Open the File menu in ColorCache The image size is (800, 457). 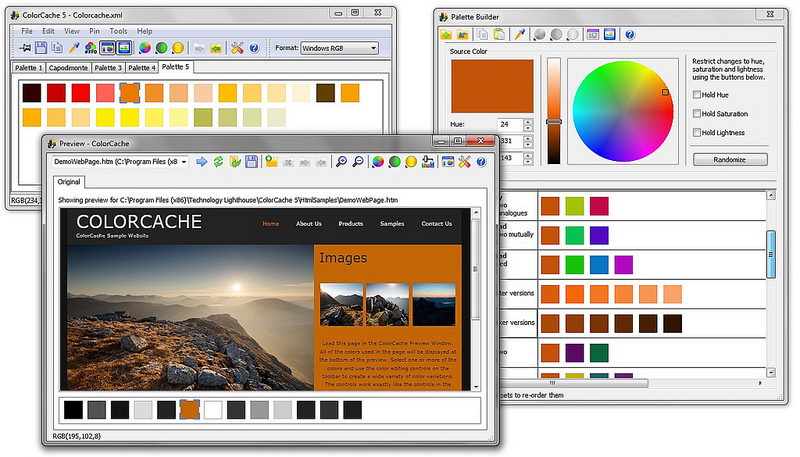coord(27,31)
